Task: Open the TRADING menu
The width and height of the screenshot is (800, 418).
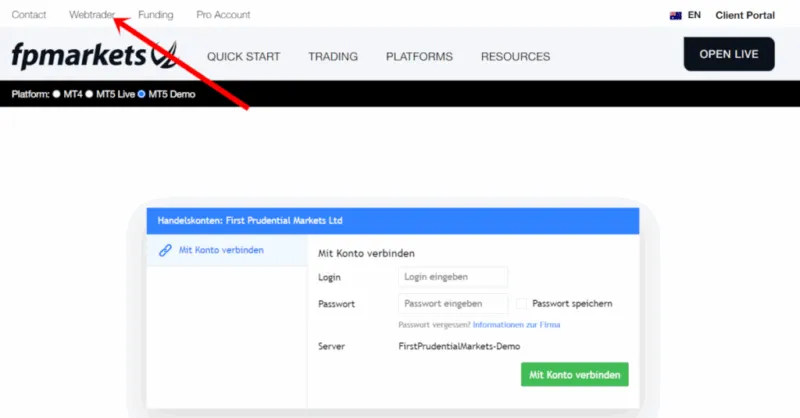Action: (333, 57)
